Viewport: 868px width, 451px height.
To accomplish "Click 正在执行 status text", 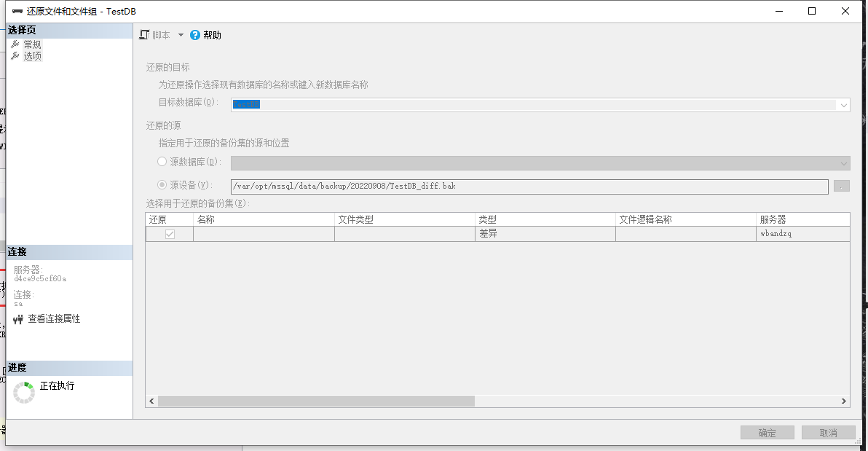I will (x=57, y=385).
